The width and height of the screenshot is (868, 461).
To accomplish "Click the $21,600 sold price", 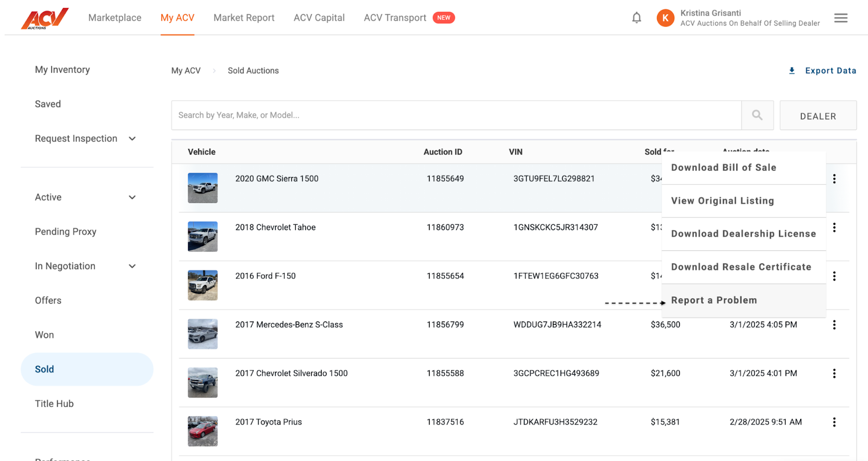I will click(x=665, y=374).
